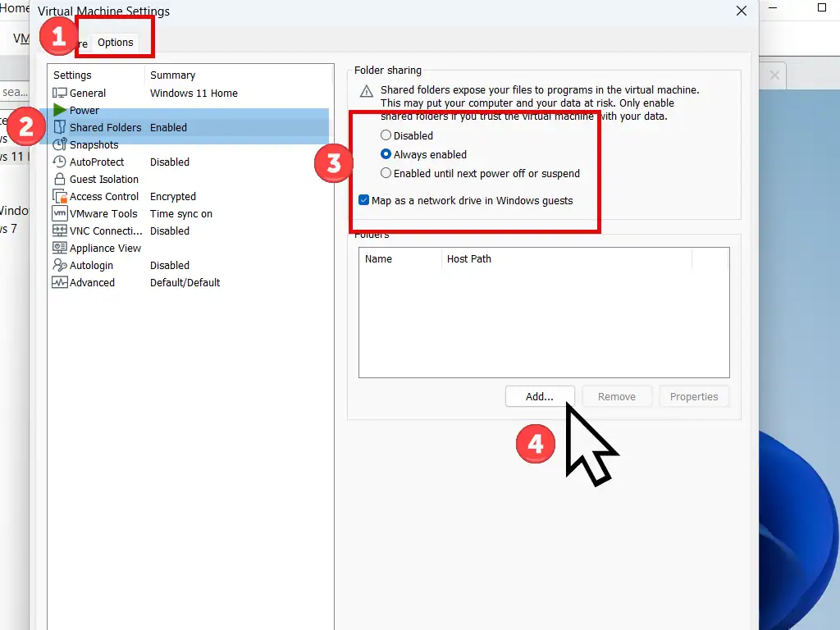Click the search field in background window
Screen dimensions: 840x630
point(15,92)
